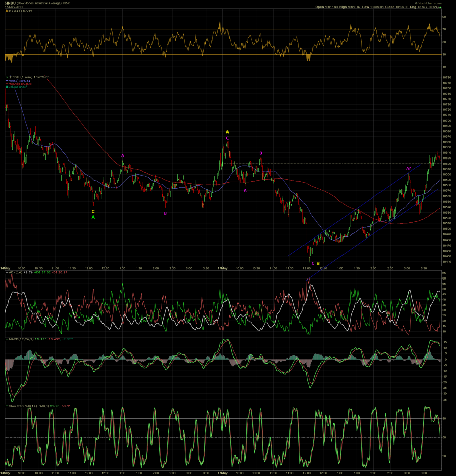The width and height of the screenshot is (456, 476).
Task: Click the ADX(14) 46.76 panel label
Action: [x=21, y=272]
